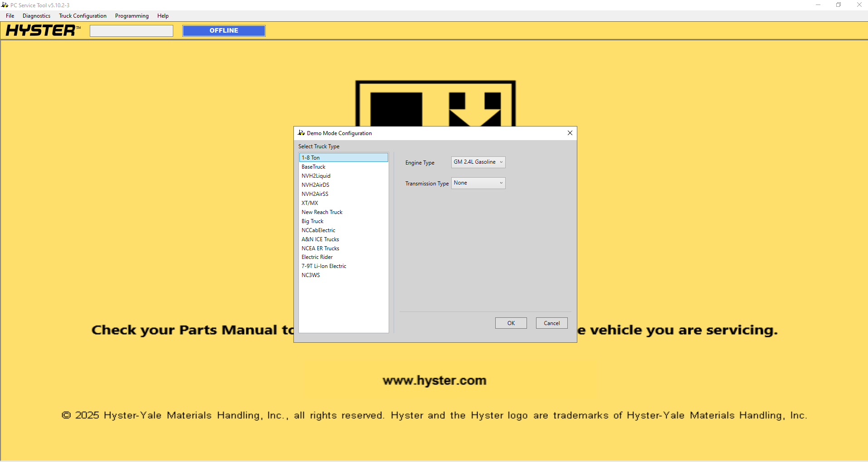This screenshot has width=868, height=462.
Task: Close the PC Service Tool window
Action: tap(859, 5)
